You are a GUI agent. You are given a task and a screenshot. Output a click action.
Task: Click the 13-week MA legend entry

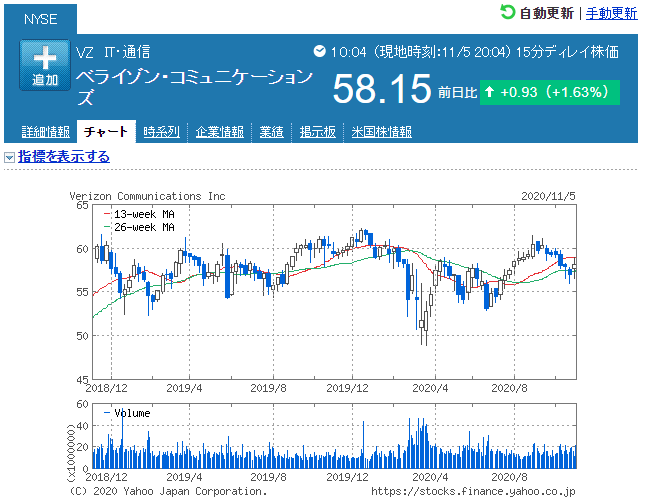[139, 214]
